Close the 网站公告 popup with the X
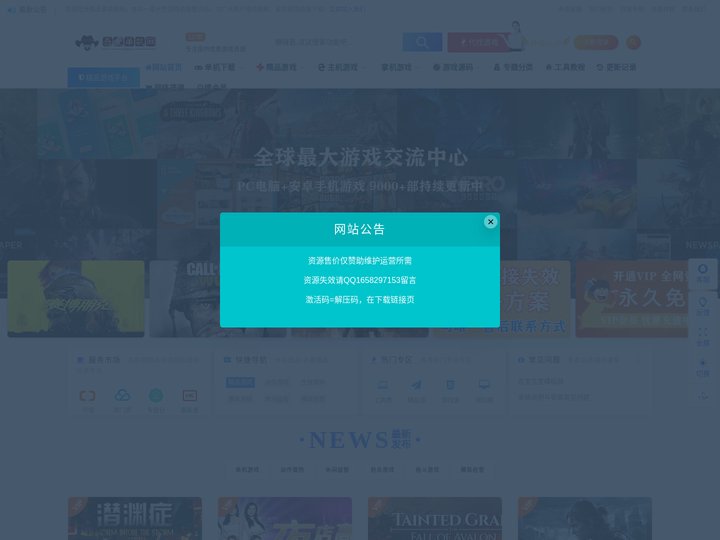The image size is (720, 540). pos(490,222)
